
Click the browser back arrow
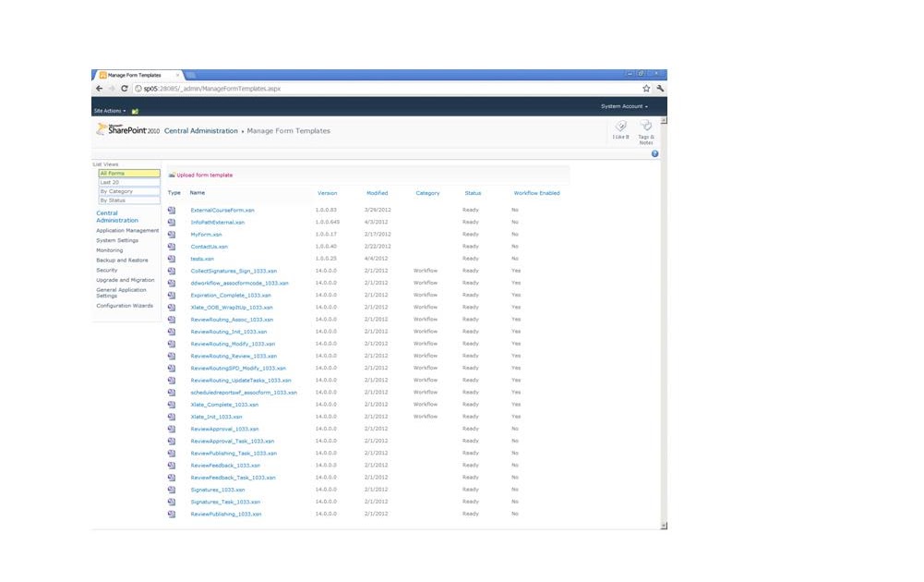pyautogui.click(x=99, y=89)
